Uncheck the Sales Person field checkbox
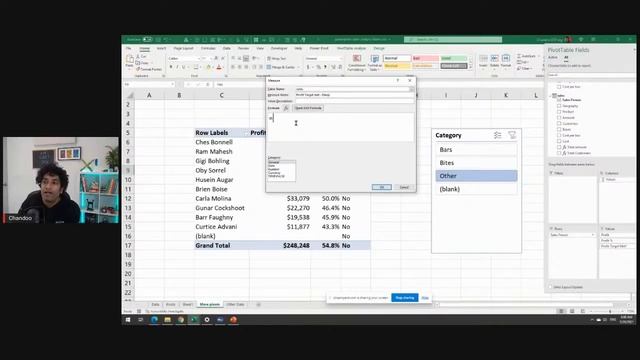Viewport: 640px width, 360px height. (559, 100)
